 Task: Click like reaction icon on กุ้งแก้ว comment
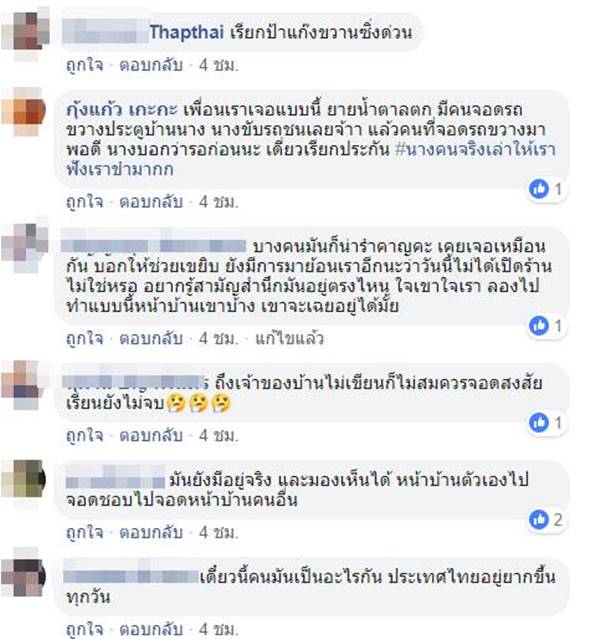point(539,189)
